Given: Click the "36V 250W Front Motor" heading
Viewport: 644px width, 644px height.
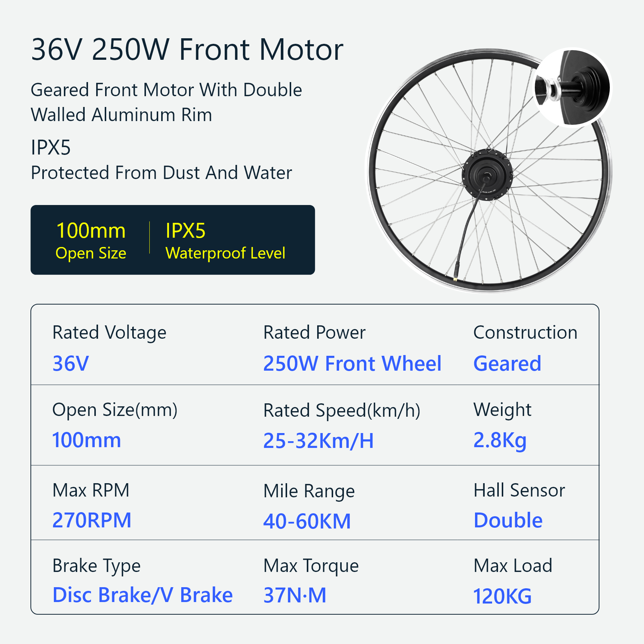Looking at the screenshot, I should coord(187,49).
